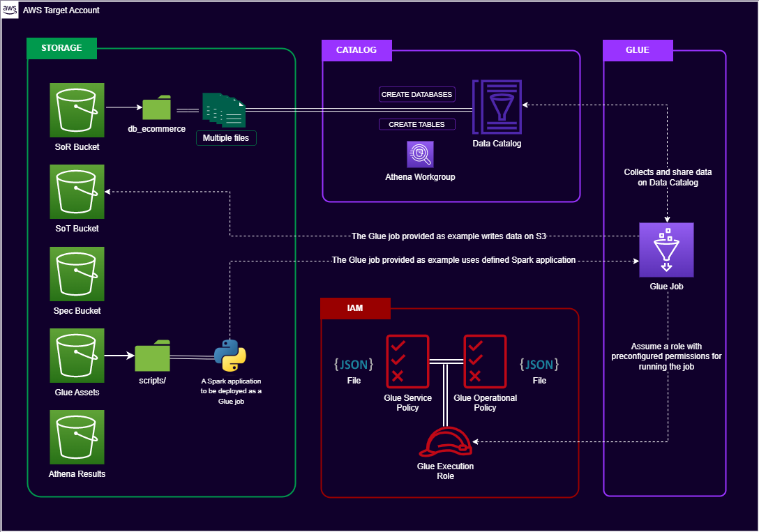Select the Data Catalog icon

[x=497, y=107]
